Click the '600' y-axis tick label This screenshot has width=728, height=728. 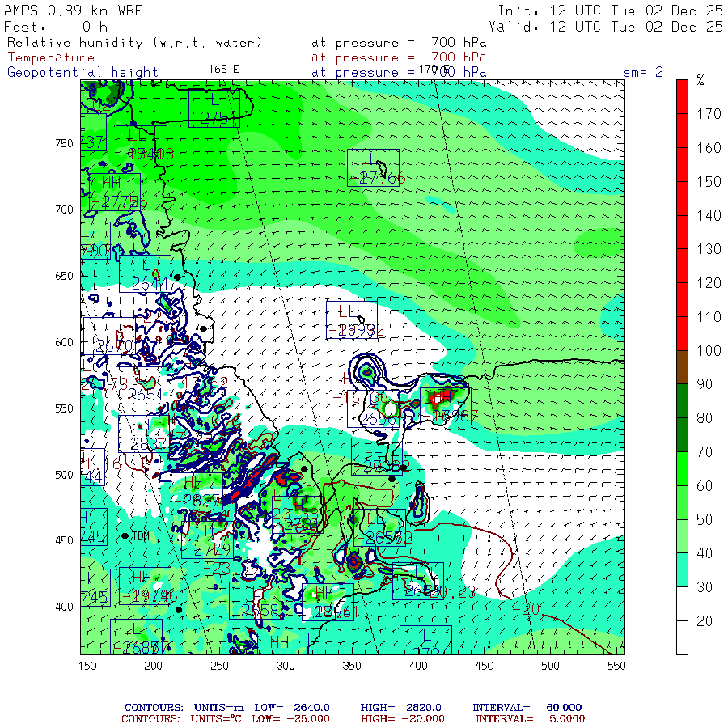pyautogui.click(x=64, y=342)
